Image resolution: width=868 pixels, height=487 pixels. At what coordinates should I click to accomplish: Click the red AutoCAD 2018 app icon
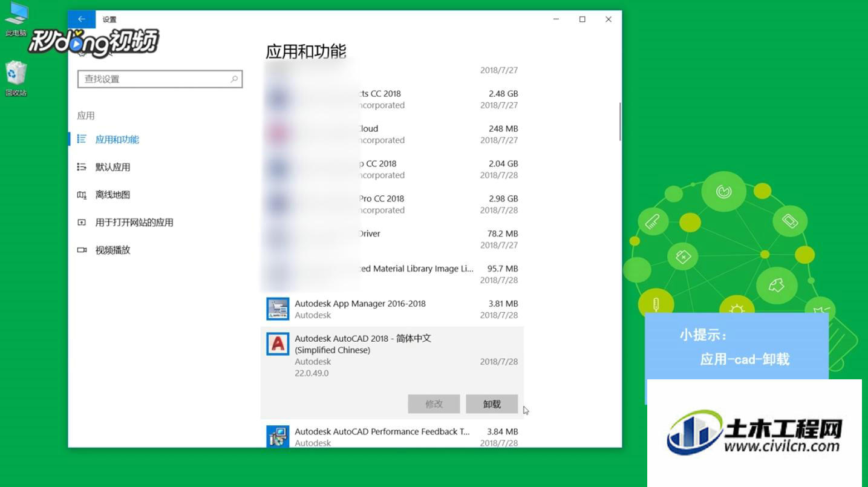click(x=278, y=344)
